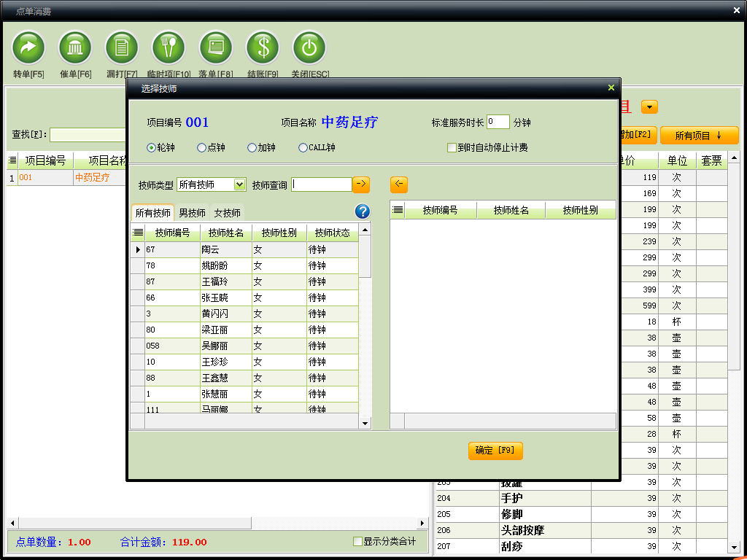This screenshot has width=747, height=560.
Task: Click the 关闭 power icon
Action: point(309,47)
